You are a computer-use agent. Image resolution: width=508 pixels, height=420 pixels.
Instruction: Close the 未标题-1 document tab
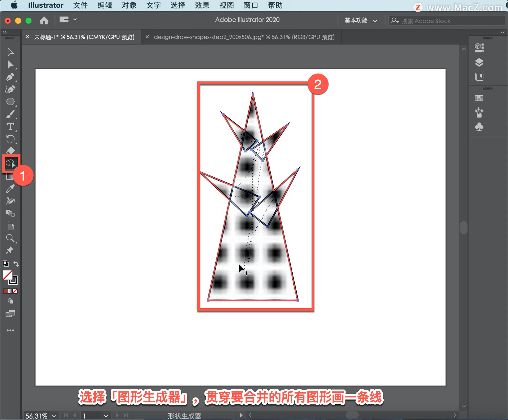(28, 37)
